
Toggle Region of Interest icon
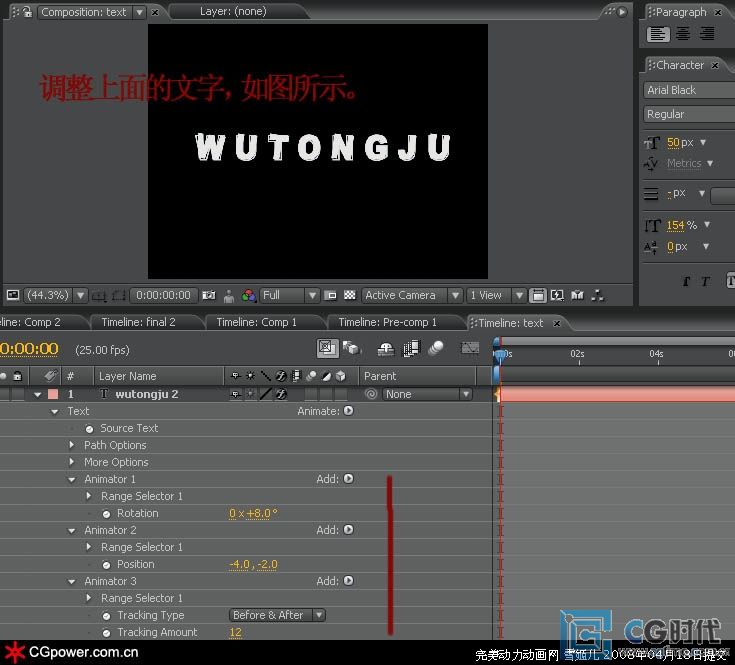330,296
